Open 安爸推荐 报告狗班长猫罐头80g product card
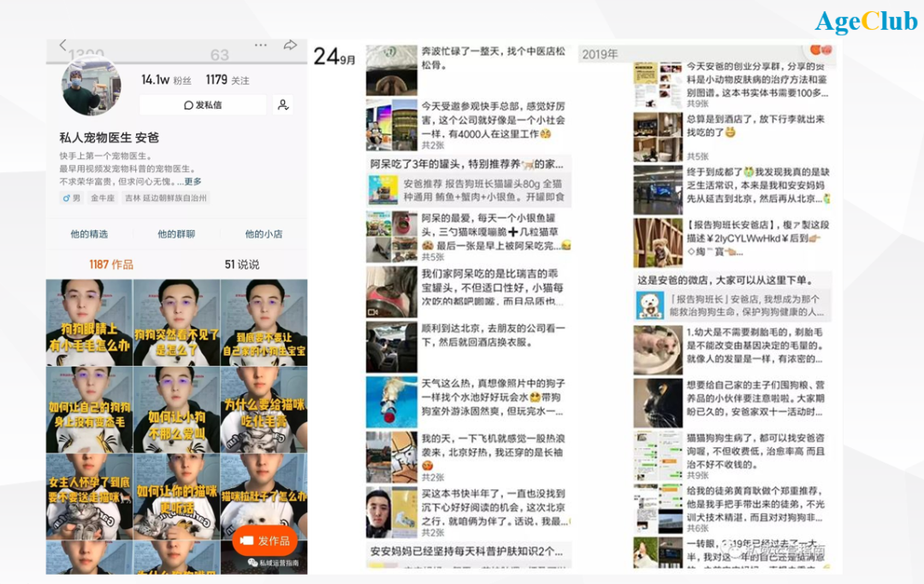Viewport: 924px width, 584px height. 467,190
